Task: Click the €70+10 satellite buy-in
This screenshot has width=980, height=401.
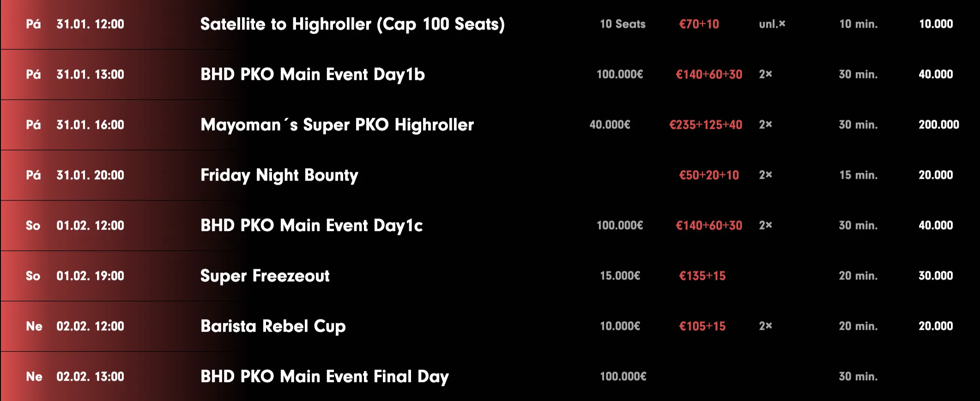Action: (699, 24)
